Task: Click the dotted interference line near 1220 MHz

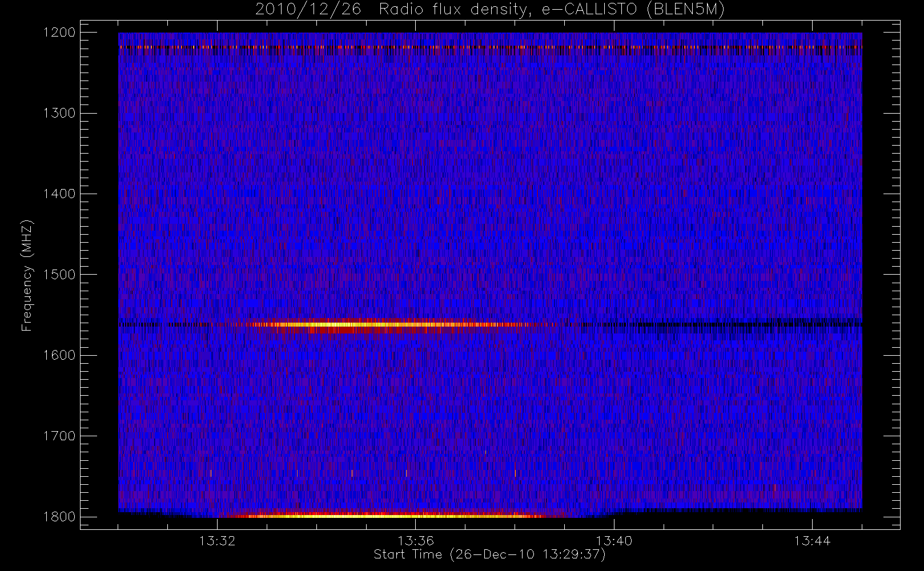Action: pos(490,47)
